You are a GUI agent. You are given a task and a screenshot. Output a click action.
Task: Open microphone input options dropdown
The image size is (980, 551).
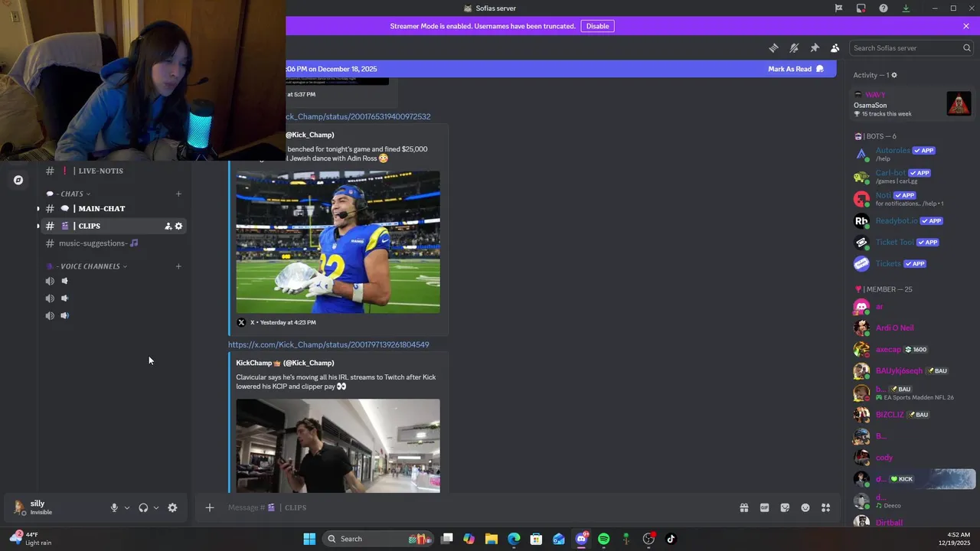tap(126, 507)
